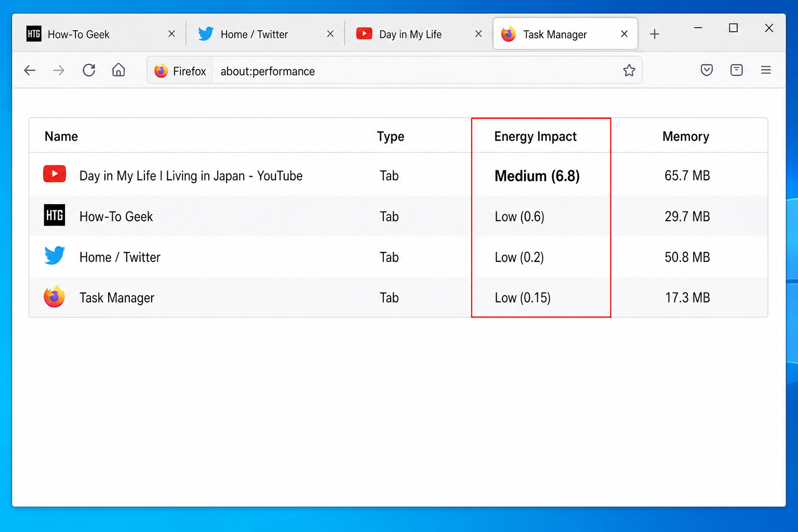Close the How-To Geek tab
This screenshot has width=798, height=532.
click(x=172, y=34)
